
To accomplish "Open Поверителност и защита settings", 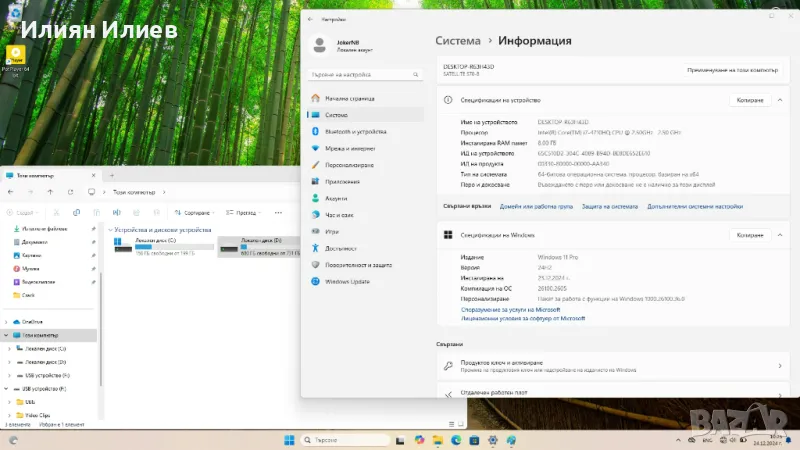I will pyautogui.click(x=357, y=264).
